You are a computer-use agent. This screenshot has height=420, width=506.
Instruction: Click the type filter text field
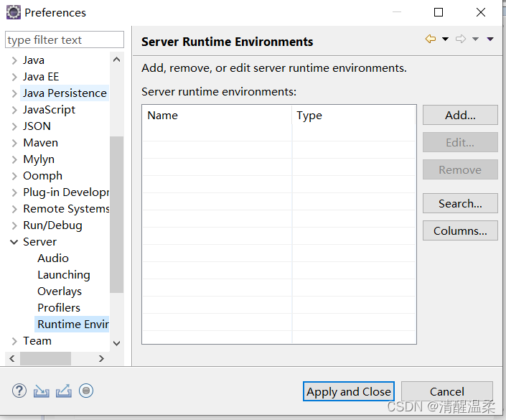[65, 40]
